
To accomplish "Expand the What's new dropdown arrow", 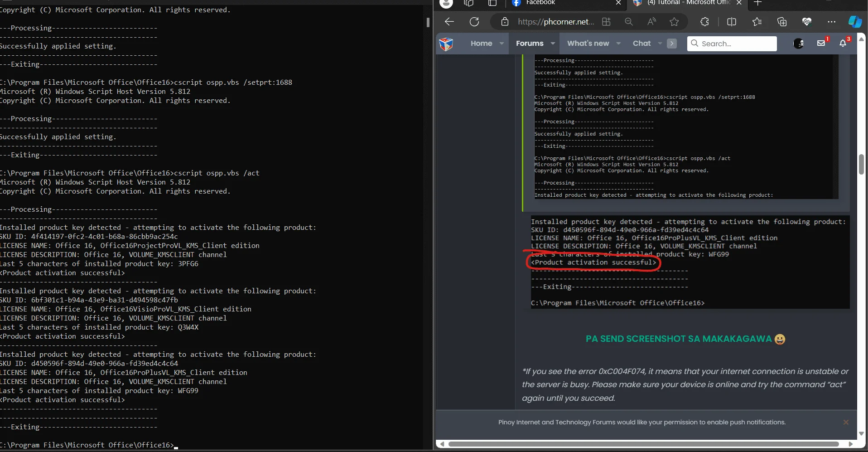I will [618, 44].
